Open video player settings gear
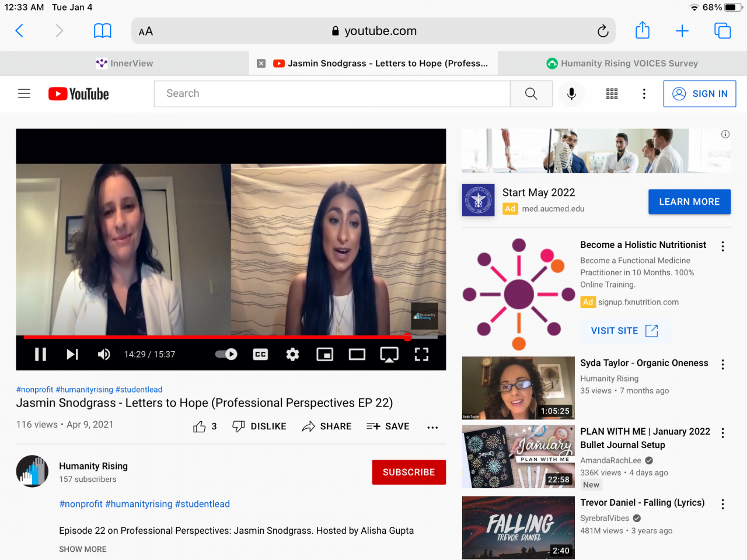 292,354
